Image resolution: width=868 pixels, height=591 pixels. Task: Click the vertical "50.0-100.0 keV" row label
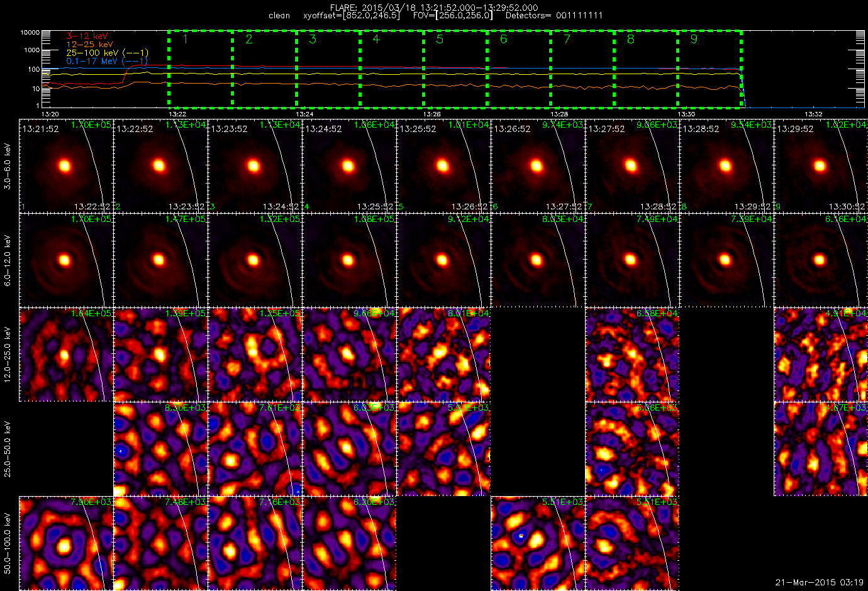(x=8, y=543)
